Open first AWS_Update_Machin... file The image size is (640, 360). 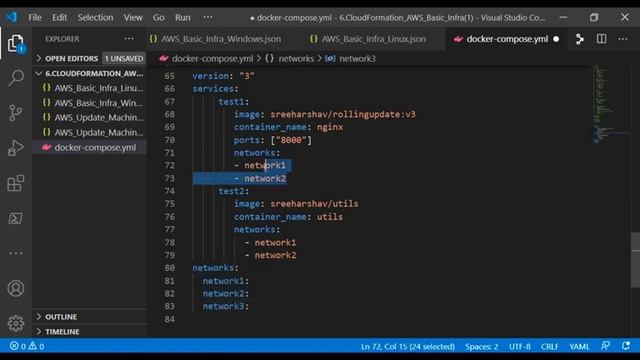coord(98,118)
